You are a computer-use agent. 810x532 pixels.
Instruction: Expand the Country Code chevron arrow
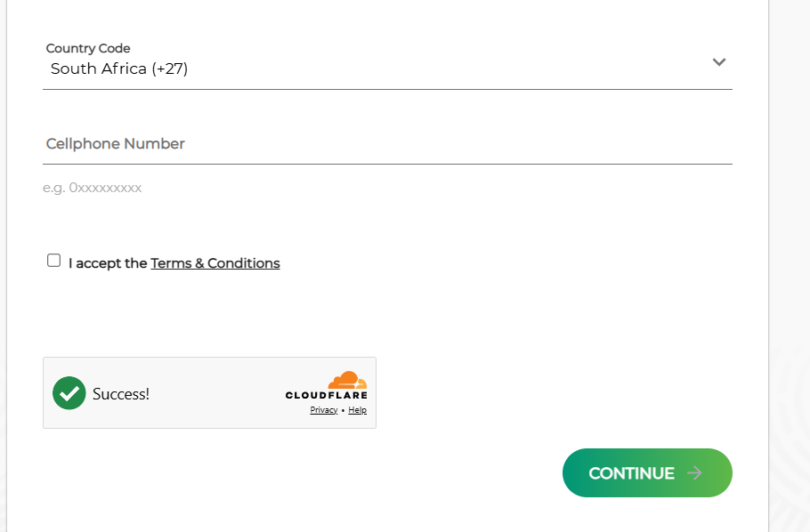coord(719,62)
